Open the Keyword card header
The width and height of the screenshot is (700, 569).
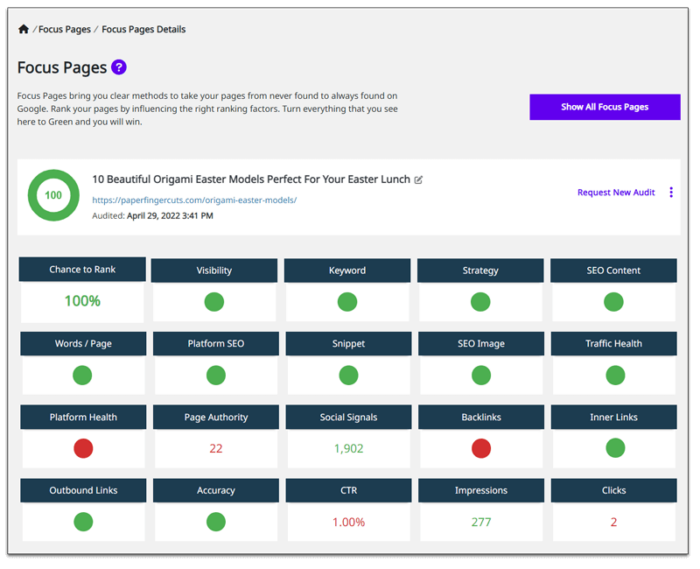tap(347, 270)
